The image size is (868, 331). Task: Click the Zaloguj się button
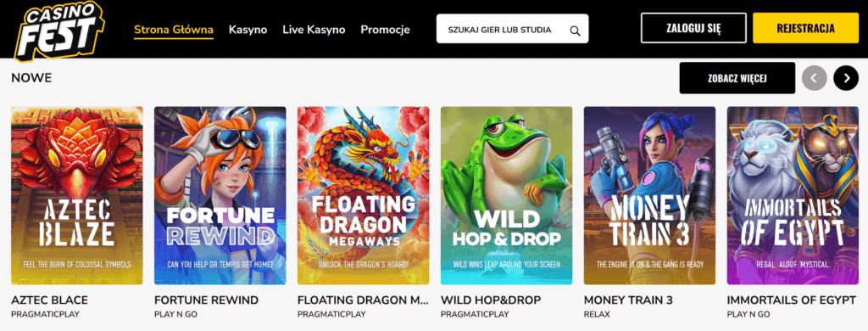tap(693, 28)
